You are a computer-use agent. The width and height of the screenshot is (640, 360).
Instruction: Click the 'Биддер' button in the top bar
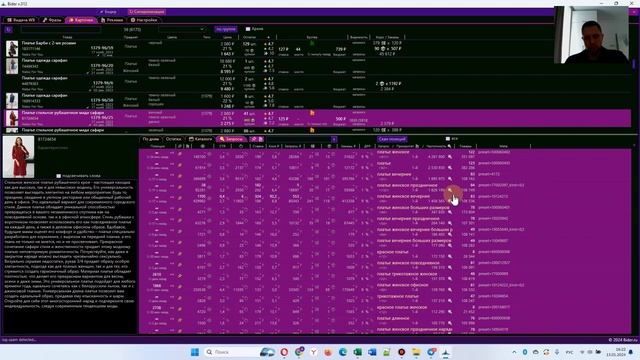108,12
